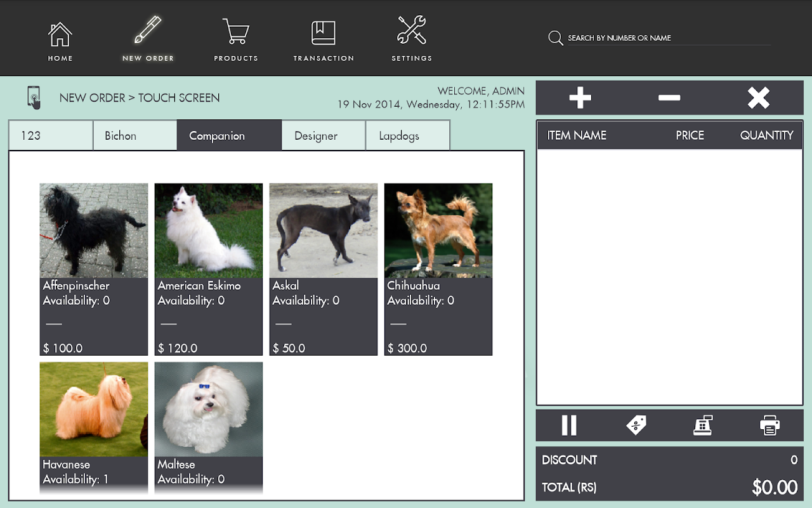Click the search magnifier icon
Image resolution: width=812 pixels, height=508 pixels.
[x=556, y=38]
